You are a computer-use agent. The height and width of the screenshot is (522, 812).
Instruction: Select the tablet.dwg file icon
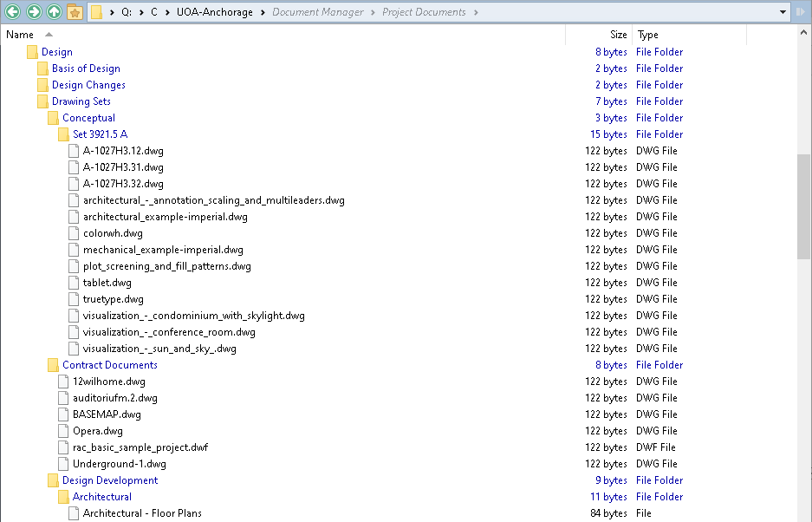point(73,282)
